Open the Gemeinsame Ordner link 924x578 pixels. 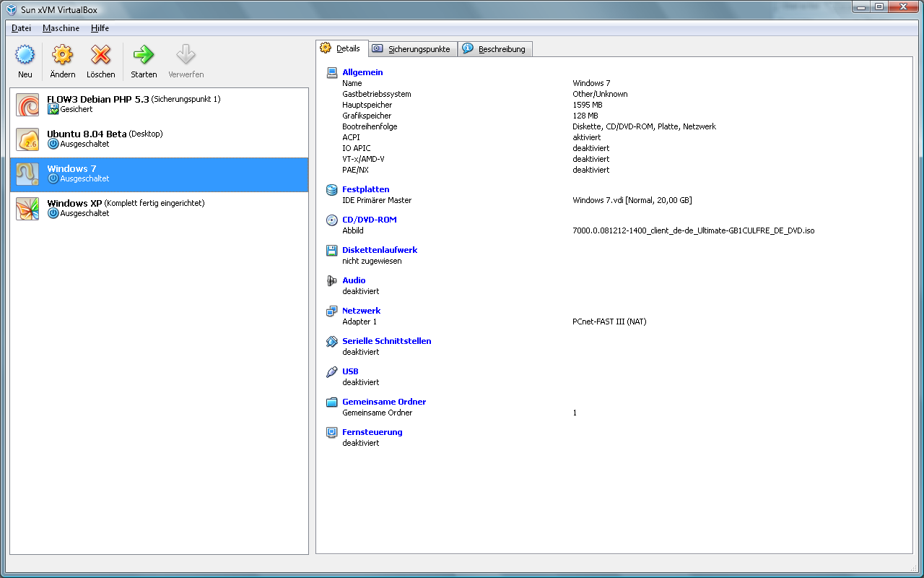pyautogui.click(x=384, y=402)
